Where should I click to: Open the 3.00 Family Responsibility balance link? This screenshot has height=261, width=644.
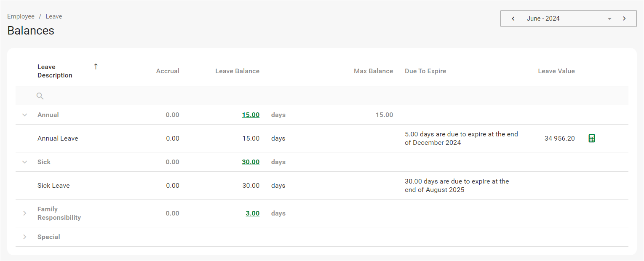tap(252, 213)
